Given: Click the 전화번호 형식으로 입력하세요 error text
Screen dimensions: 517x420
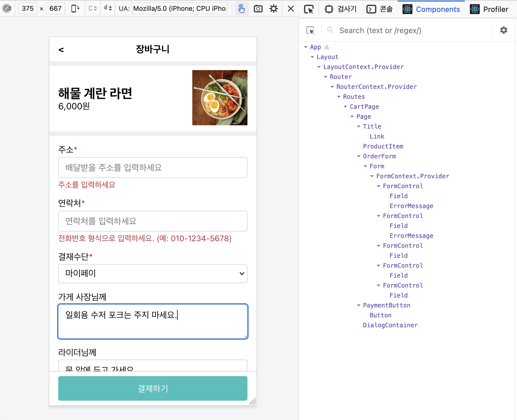Looking at the screenshot, I should click(145, 238).
